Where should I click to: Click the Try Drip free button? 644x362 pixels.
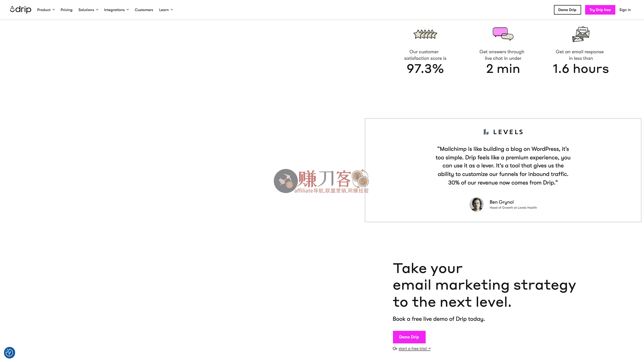click(600, 10)
